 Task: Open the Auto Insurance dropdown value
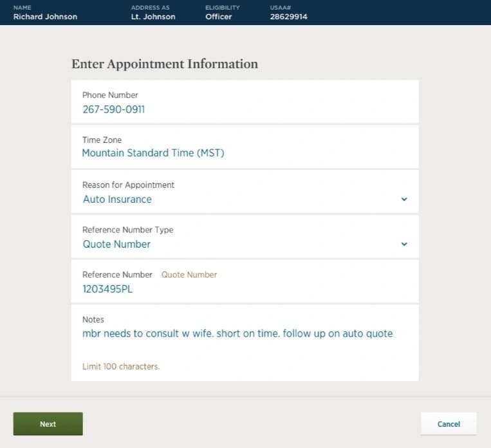pos(117,200)
